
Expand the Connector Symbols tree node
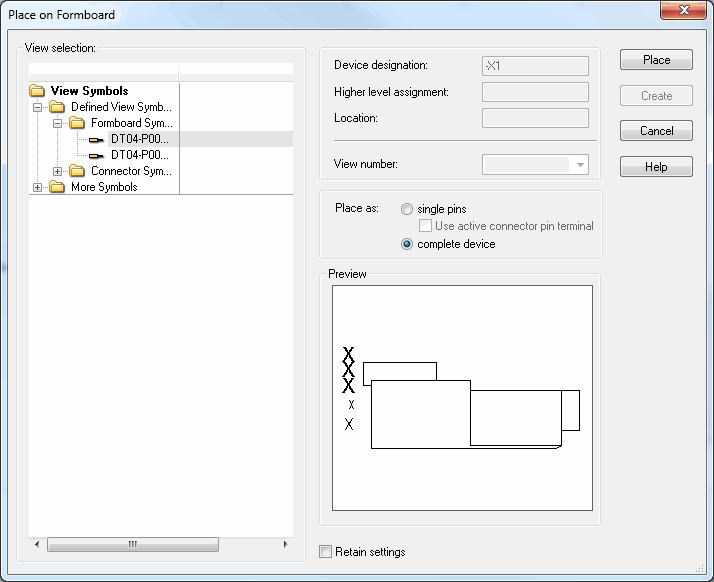click(x=58, y=171)
